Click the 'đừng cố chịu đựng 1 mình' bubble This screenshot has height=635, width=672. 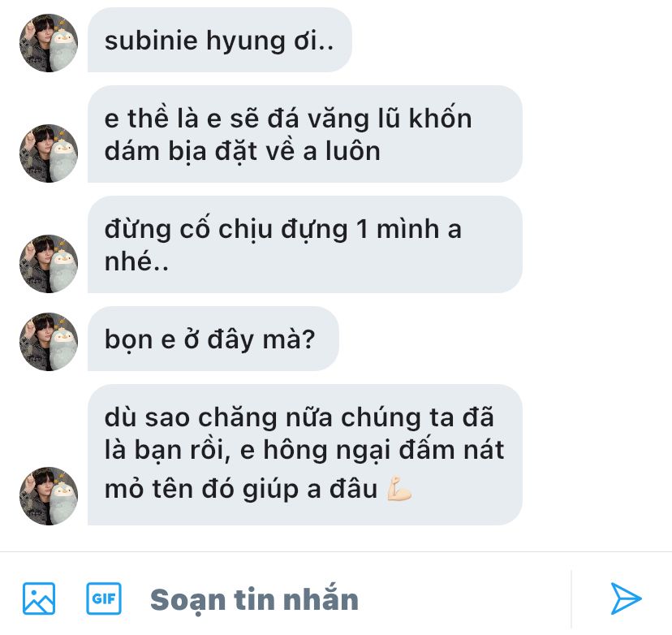point(305,244)
